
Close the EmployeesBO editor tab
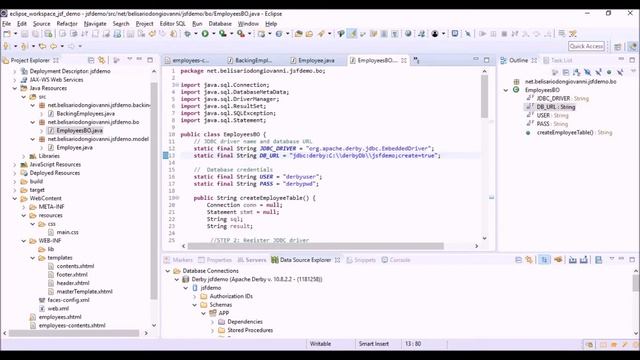[404, 60]
